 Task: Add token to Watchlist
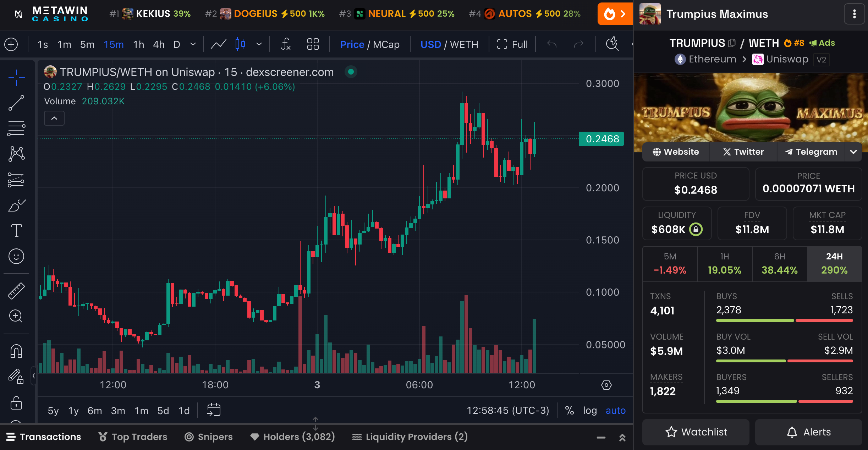696,432
